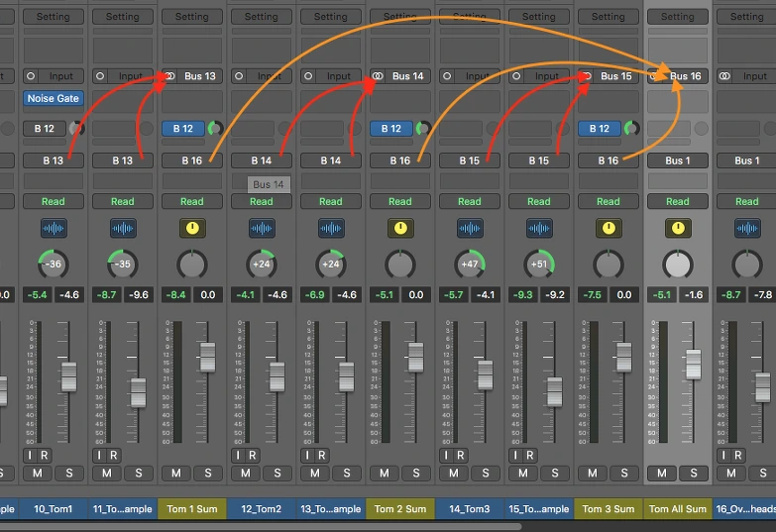Click the waveform icon on 11_To...ample channel
The image size is (776, 532).
123,228
